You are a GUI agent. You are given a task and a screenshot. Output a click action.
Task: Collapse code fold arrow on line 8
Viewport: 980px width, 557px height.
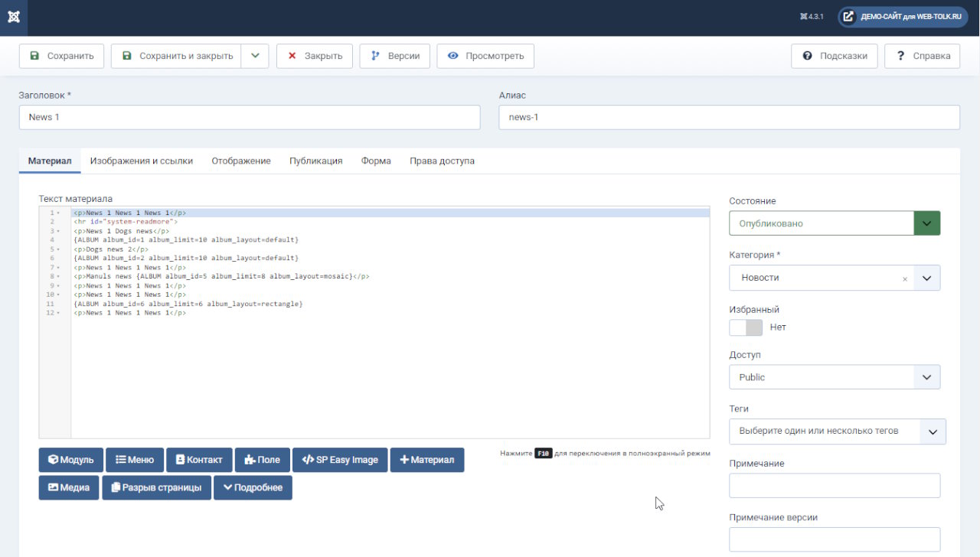[58, 276]
